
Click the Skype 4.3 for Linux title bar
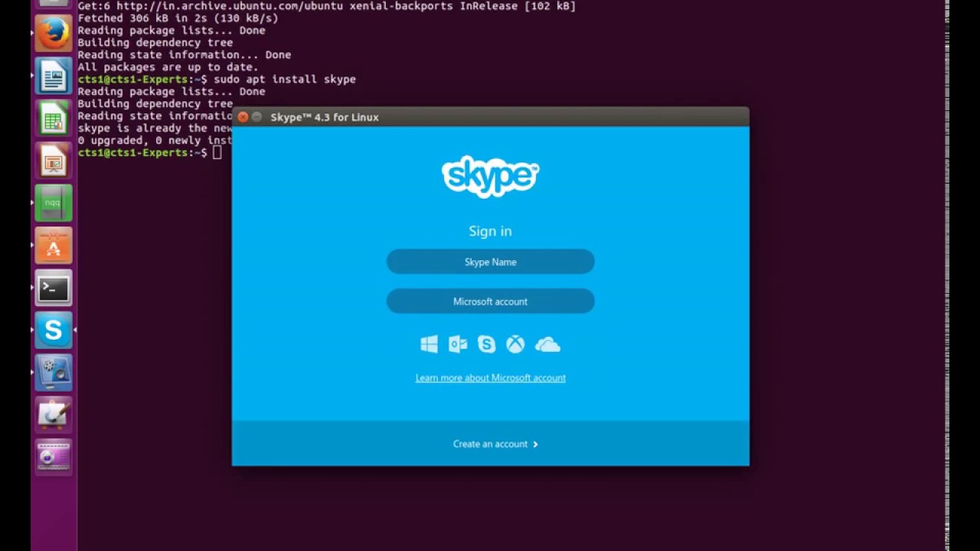[x=491, y=117]
